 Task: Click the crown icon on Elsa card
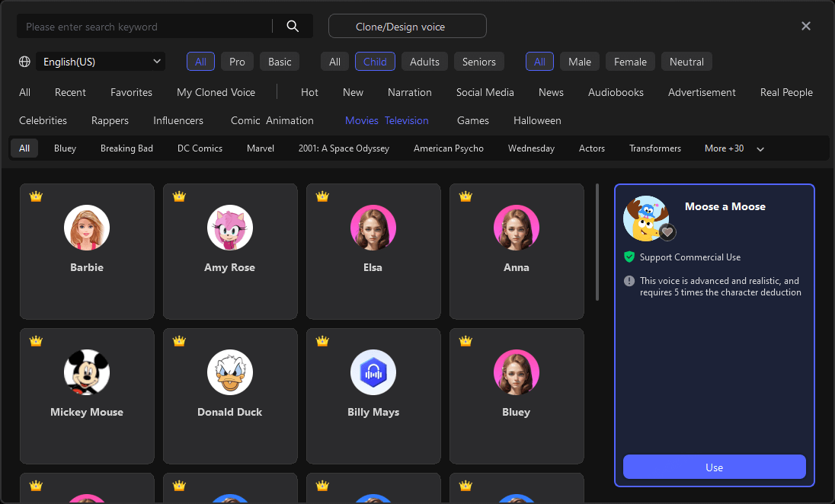322,196
